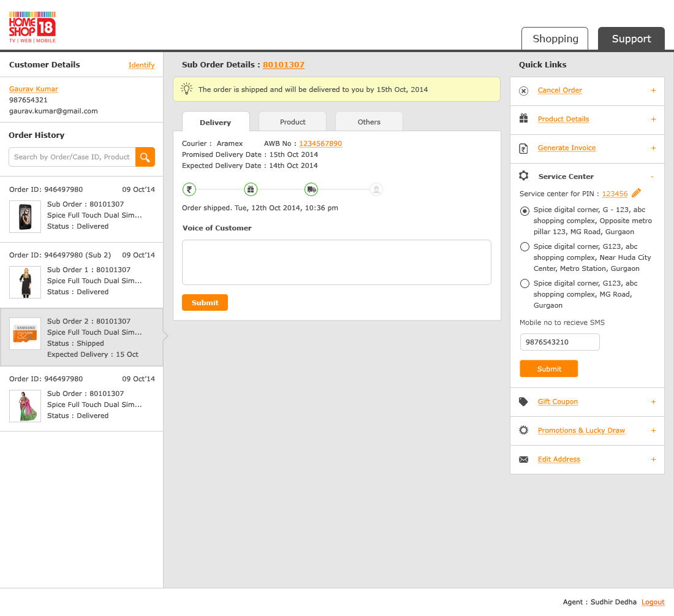Select the Near Huda City Center option
The width and height of the screenshot is (674, 616).
(x=524, y=247)
